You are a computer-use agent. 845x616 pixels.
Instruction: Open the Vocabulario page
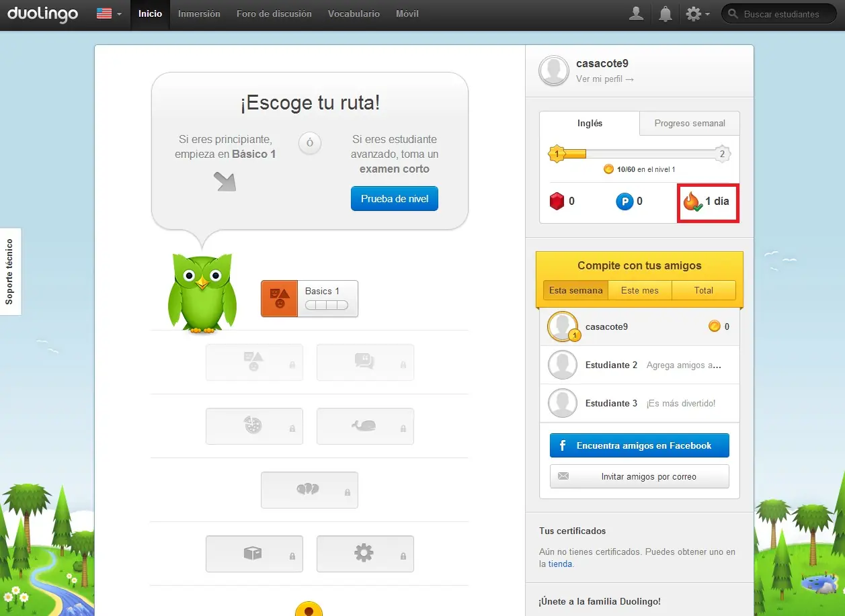coord(354,14)
